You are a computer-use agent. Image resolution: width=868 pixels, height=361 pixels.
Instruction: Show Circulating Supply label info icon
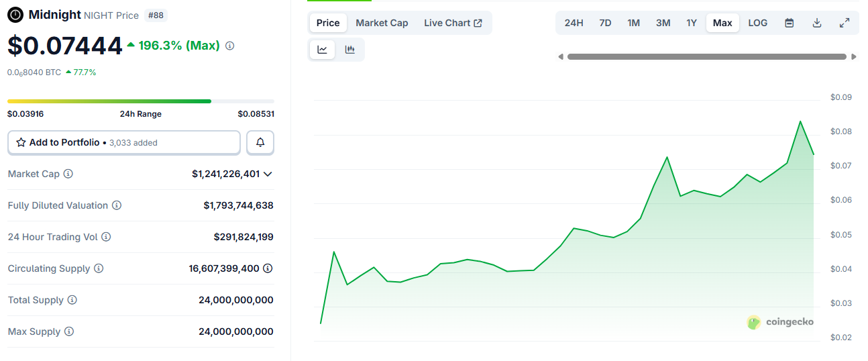[99, 268]
